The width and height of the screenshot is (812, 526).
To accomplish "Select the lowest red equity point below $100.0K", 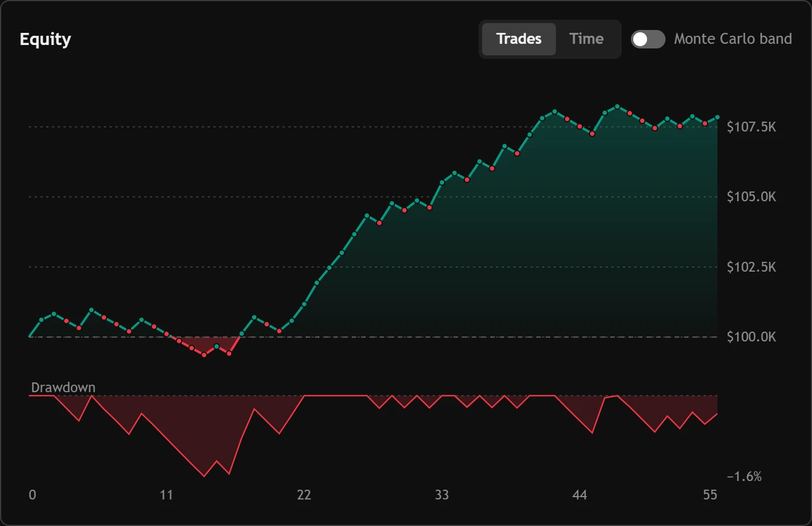I will pyautogui.click(x=204, y=355).
